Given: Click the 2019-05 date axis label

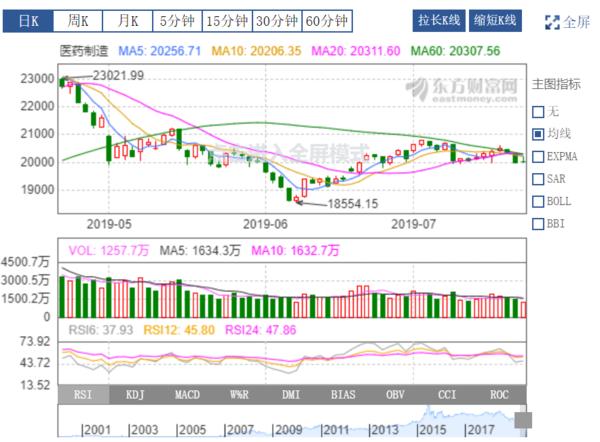Looking at the screenshot, I should tap(109, 224).
